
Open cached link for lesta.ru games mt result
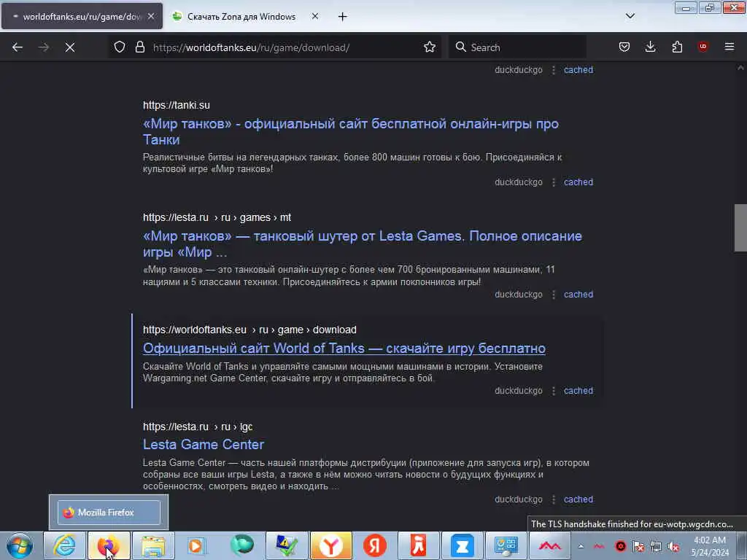pos(578,295)
